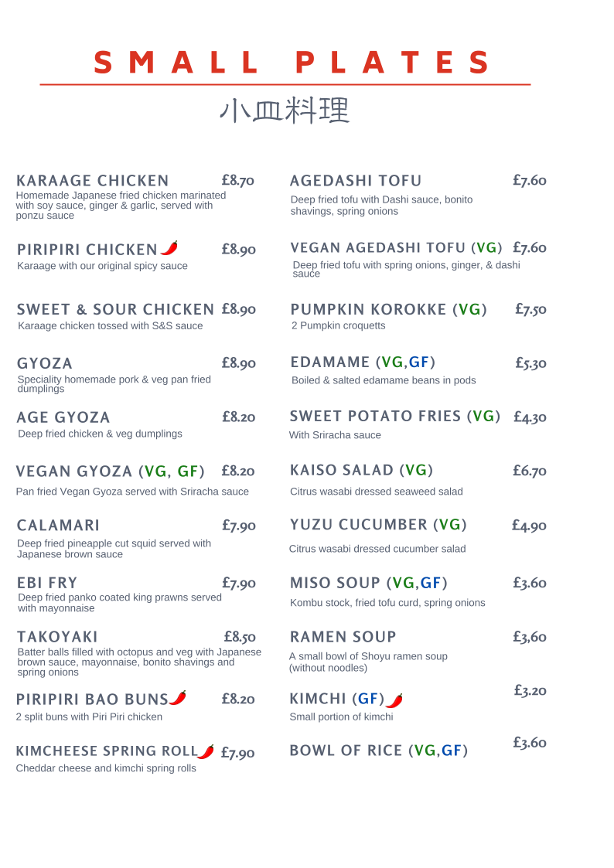The width and height of the screenshot is (614, 868).
Task: Click the chili icon beside Piripiri Chicken
Action: [x=169, y=247]
